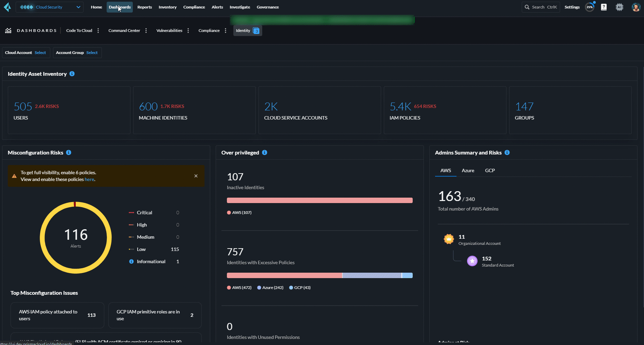Show info for Admins Summary and Risks

click(507, 152)
